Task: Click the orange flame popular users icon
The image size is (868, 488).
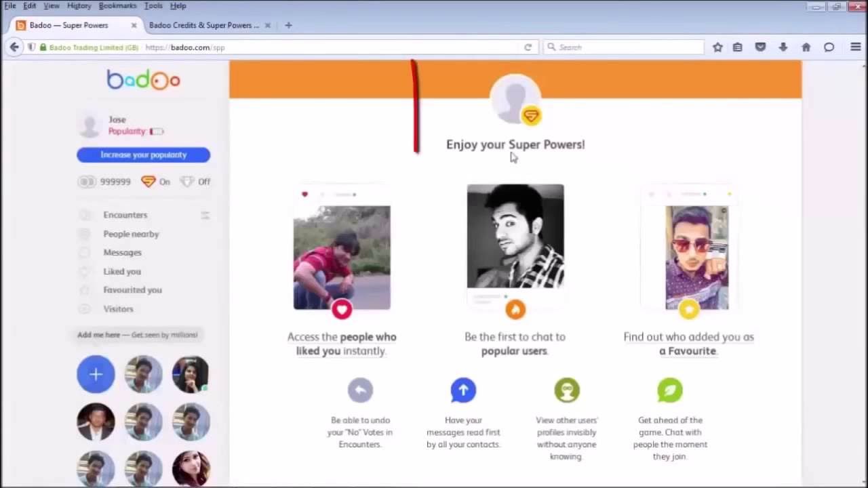Action: pos(515,310)
